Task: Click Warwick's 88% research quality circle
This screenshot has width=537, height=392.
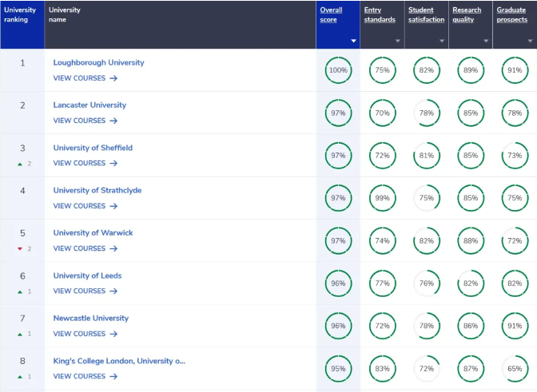Action: click(x=471, y=240)
